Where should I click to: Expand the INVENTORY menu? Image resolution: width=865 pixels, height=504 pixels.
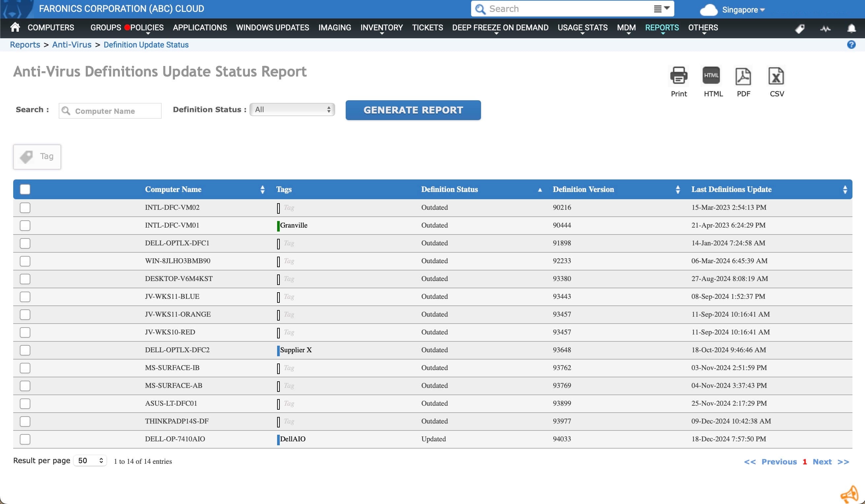click(x=381, y=28)
